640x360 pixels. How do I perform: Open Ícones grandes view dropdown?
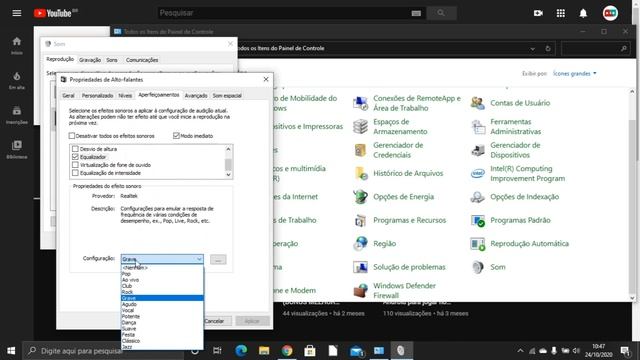(x=575, y=73)
